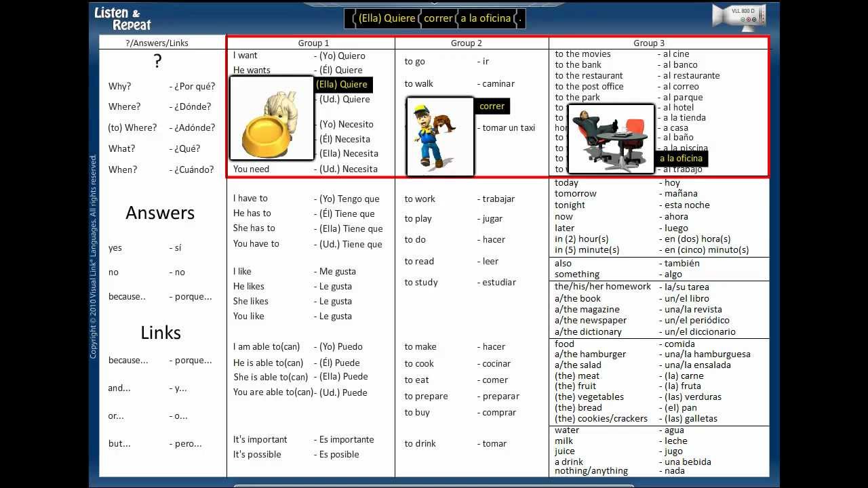Click al correo

[681, 87]
